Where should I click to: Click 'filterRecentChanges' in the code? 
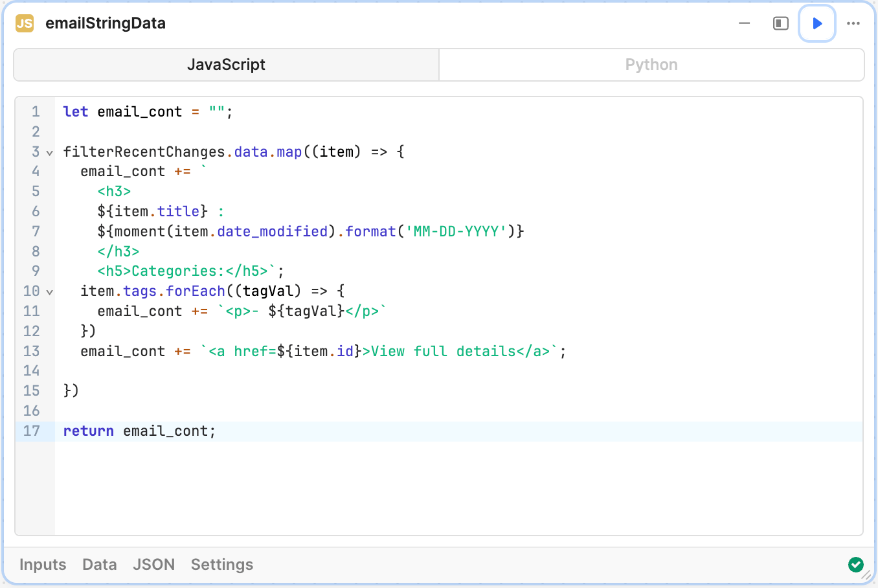pyautogui.click(x=144, y=152)
